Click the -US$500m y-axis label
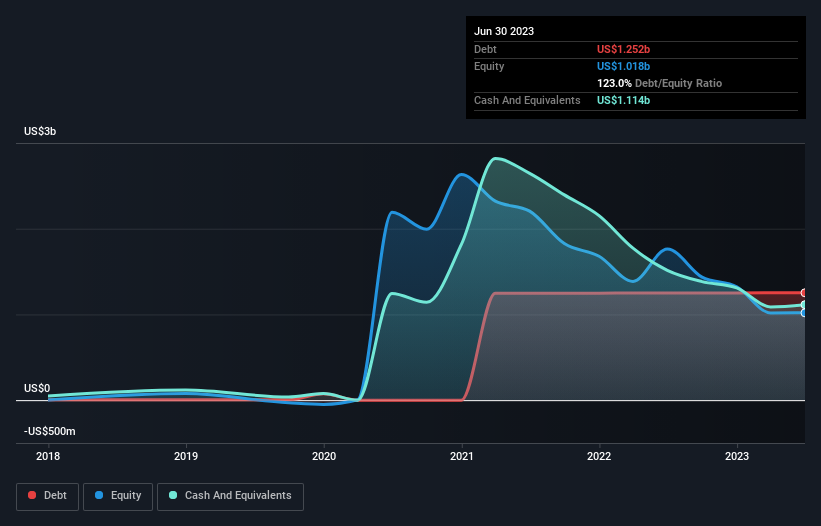Viewport: 821px width, 526px height. click(x=50, y=431)
